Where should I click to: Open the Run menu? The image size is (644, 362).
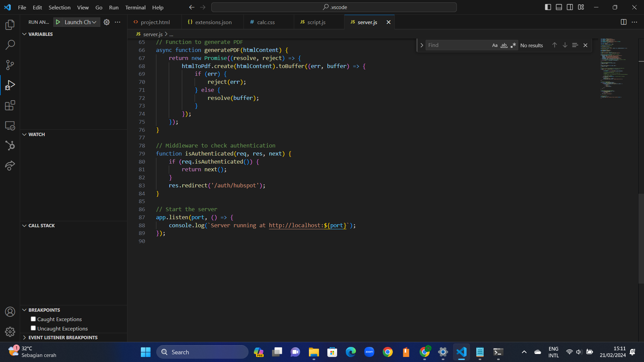(114, 7)
